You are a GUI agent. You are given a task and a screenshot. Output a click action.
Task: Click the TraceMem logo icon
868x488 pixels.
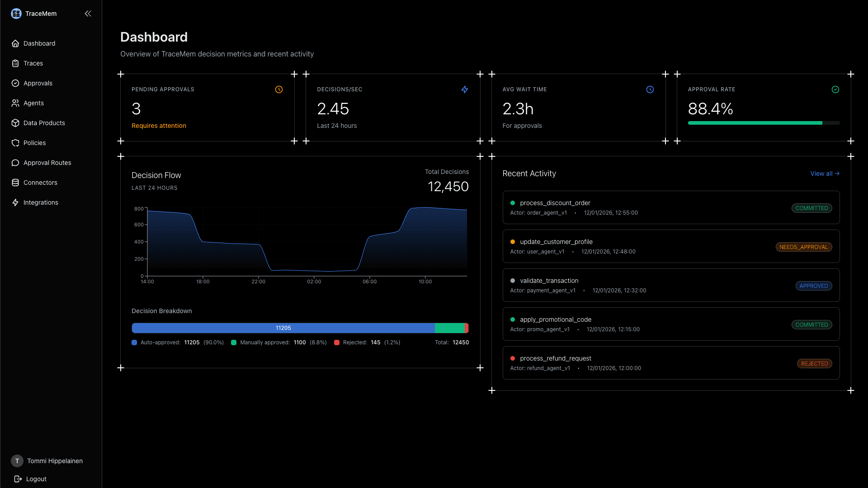(16, 14)
